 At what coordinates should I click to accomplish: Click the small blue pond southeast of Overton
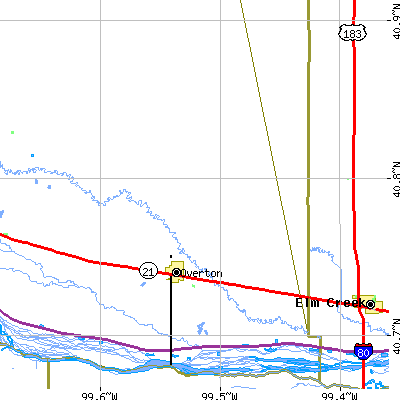click(202, 328)
